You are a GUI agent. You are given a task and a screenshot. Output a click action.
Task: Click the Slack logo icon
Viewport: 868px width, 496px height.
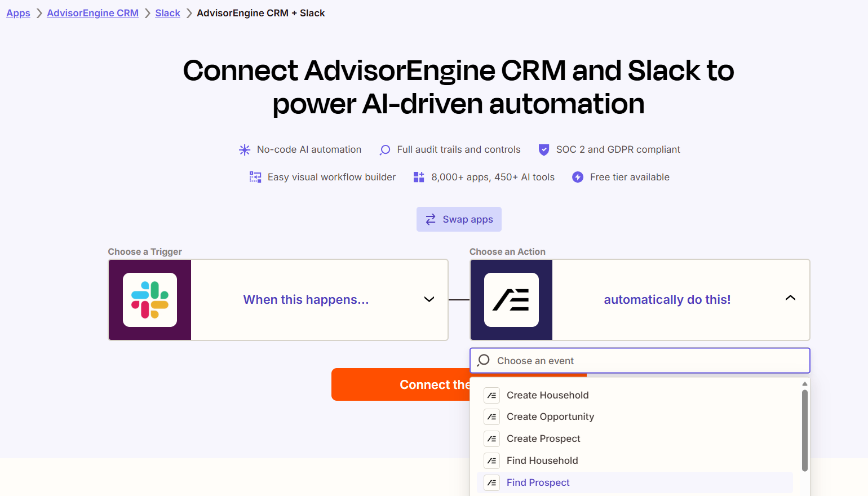150,300
